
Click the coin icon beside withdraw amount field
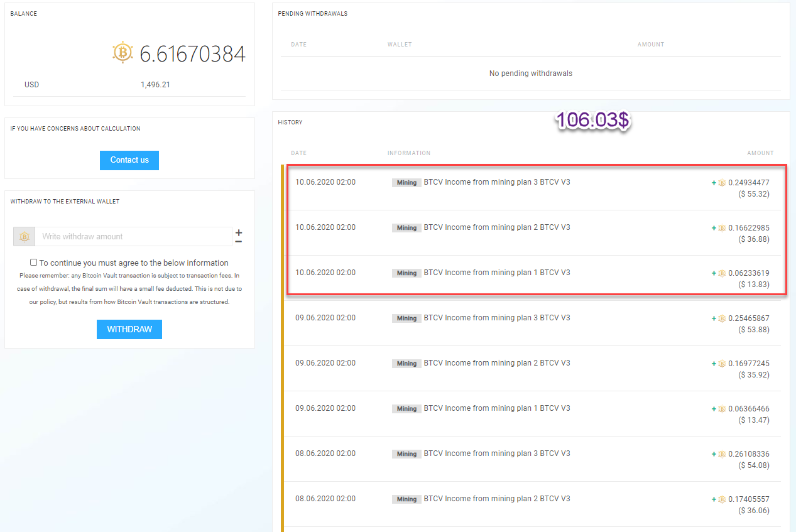click(x=25, y=237)
